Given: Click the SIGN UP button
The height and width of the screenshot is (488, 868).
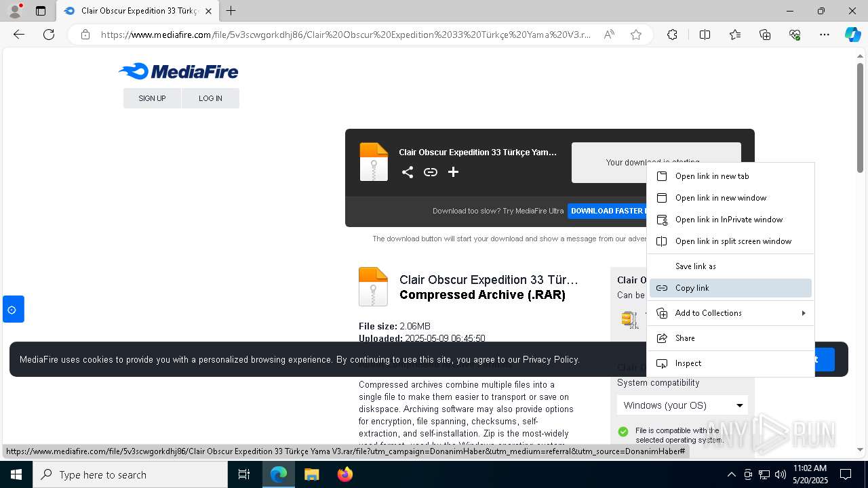Looking at the screenshot, I should (152, 98).
